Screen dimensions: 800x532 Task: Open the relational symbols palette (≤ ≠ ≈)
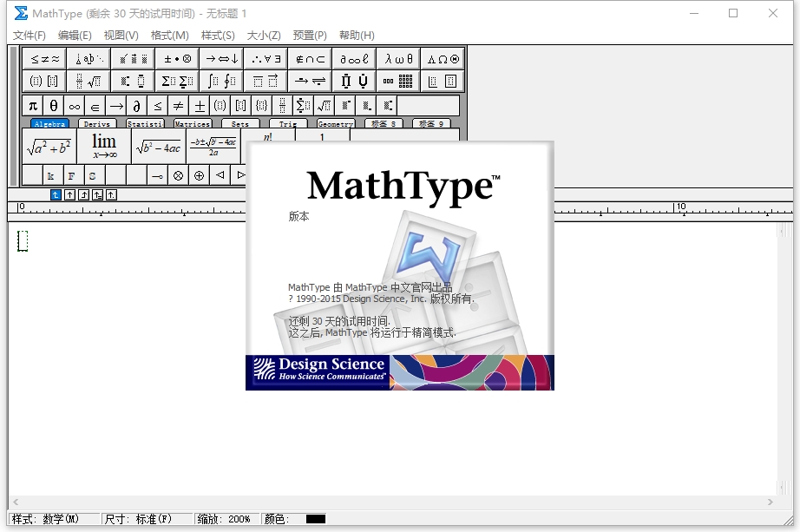click(x=44, y=59)
